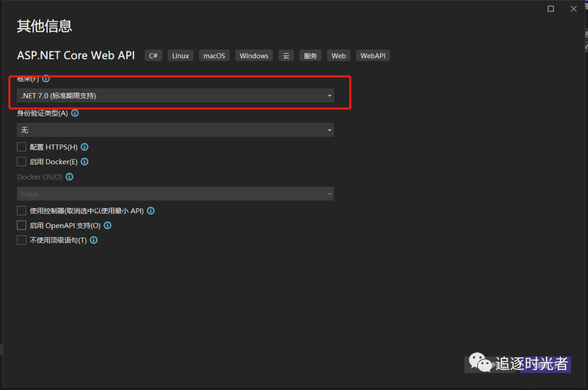This screenshot has height=390, width=588.
Task: Toggle 启用 OpenAPI 支持 checkbox
Action: (x=21, y=225)
